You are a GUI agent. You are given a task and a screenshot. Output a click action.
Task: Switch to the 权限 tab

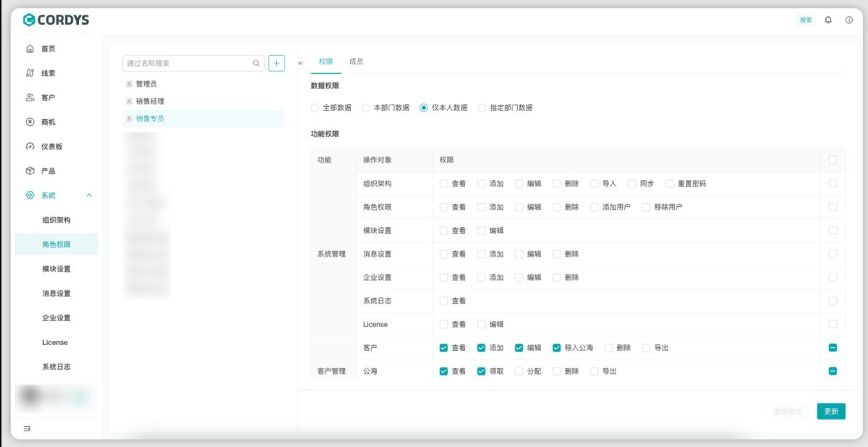pos(326,61)
